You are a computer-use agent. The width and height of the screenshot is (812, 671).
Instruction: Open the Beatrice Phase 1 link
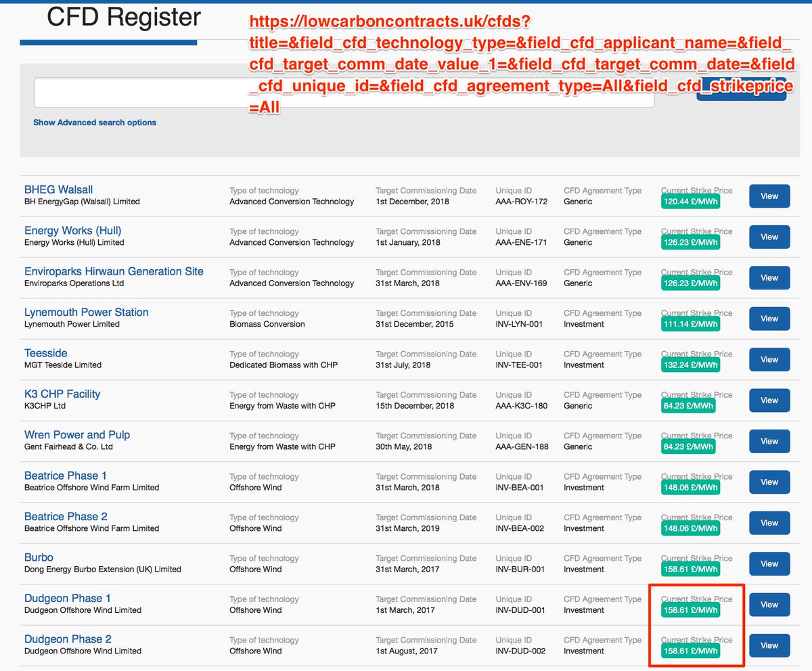[x=66, y=476]
